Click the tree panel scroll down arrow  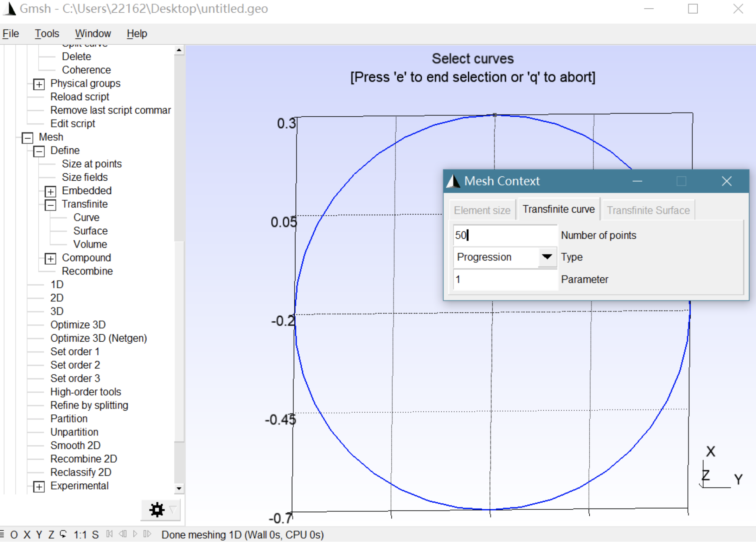point(179,489)
